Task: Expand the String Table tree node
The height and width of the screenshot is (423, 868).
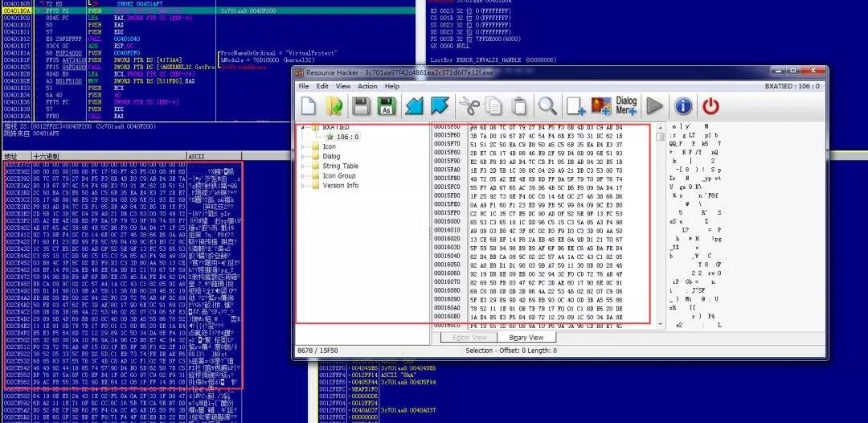Action: pos(303,166)
